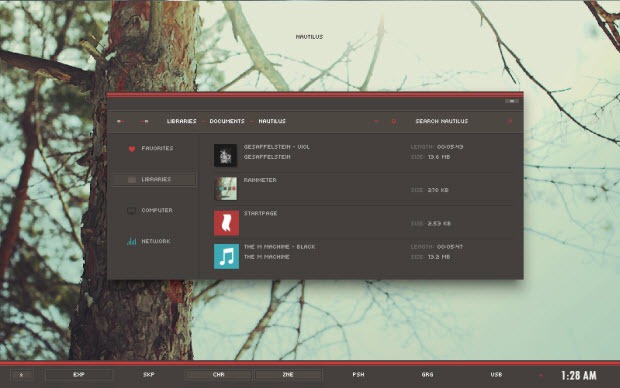This screenshot has width=620, height=388.
Task: Click the red refresh icon beside search
Action: pos(393,121)
